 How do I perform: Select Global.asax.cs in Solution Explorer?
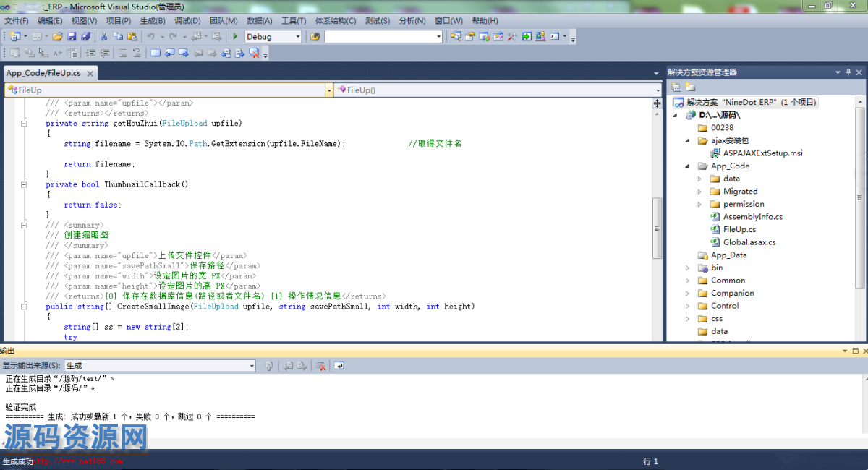tap(749, 243)
